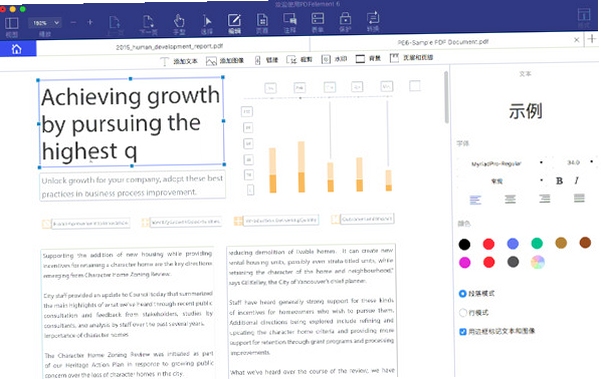Image resolution: width=601 pixels, height=379 pixels.
Task: Click the 'Achieving growth by pursuing' title box
Action: [131, 123]
